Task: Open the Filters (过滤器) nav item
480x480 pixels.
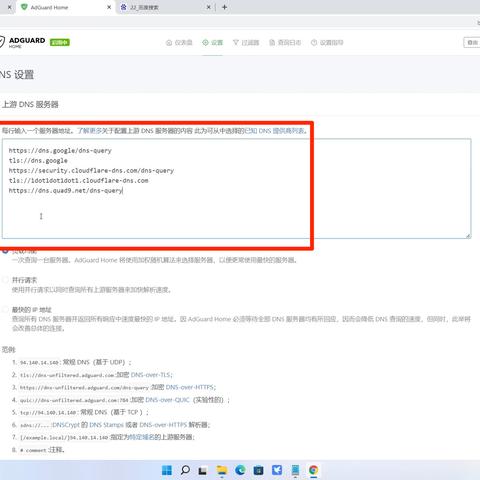Action: 246,43
